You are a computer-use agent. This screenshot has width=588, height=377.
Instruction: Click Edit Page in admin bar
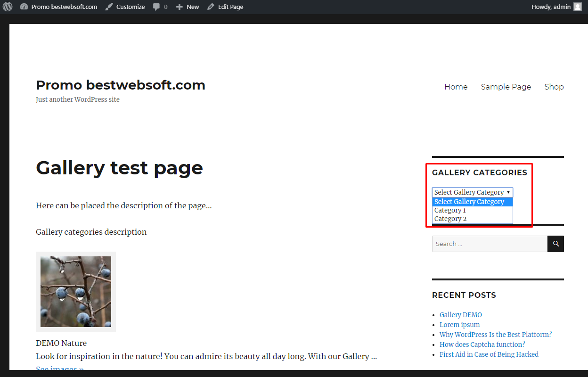[x=225, y=7]
